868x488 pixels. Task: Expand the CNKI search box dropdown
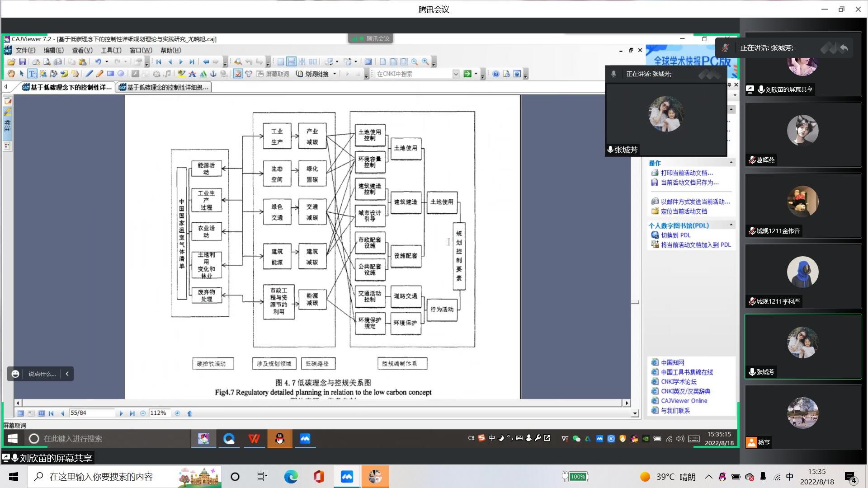[x=456, y=74]
